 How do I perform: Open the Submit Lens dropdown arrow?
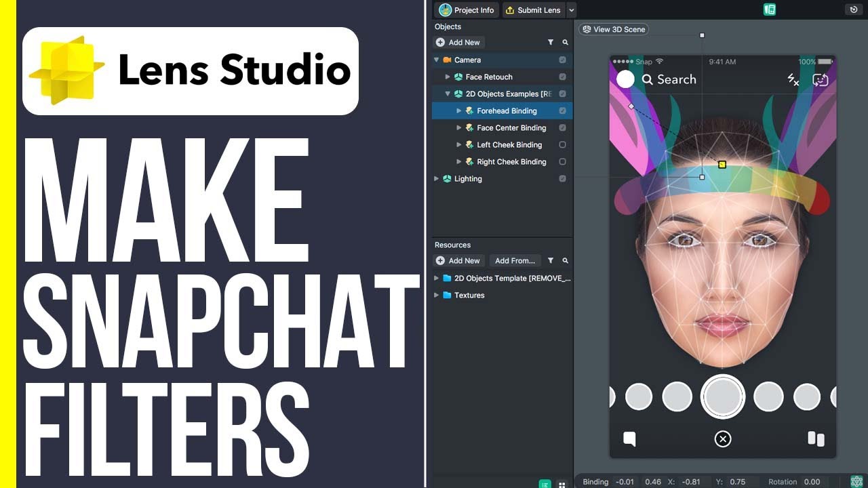[x=570, y=10]
